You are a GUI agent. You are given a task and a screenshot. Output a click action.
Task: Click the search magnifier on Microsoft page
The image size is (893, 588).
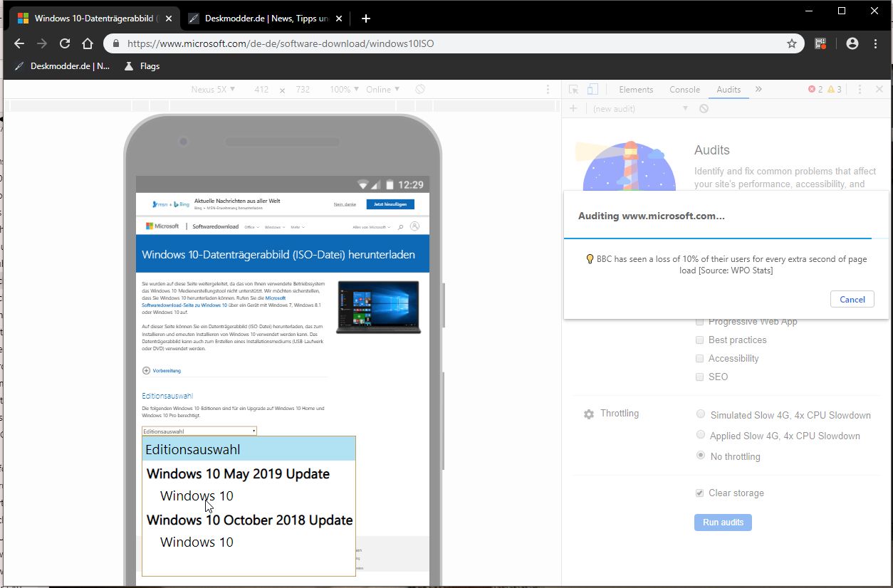point(401,227)
